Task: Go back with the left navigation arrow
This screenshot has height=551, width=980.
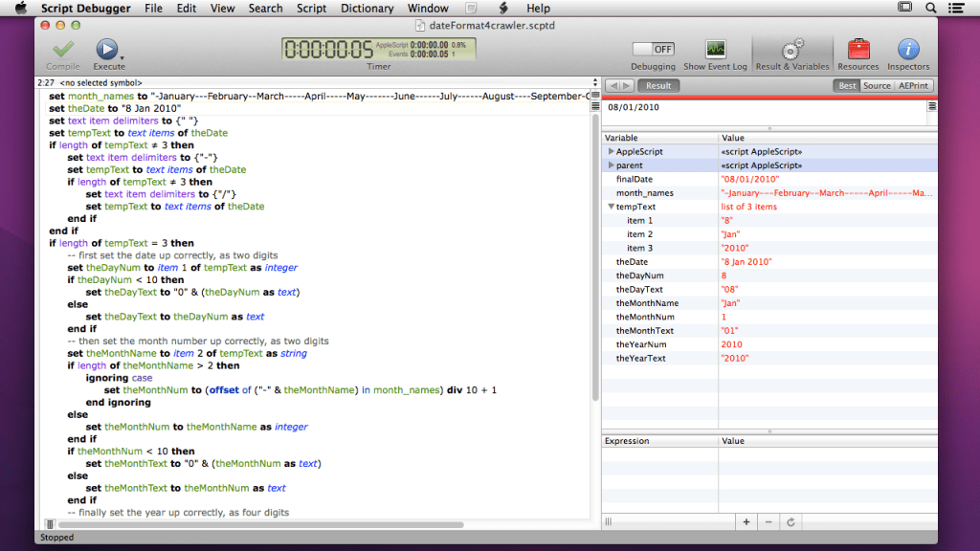Action: tap(613, 85)
